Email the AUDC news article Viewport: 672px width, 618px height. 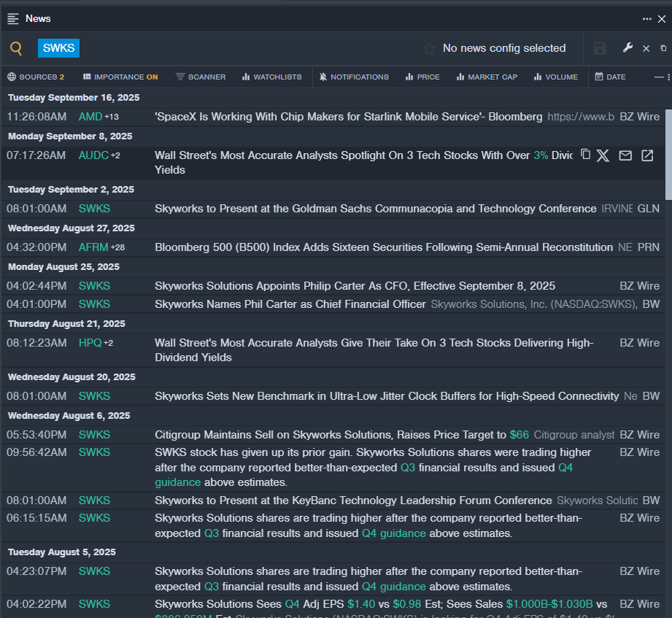625,155
